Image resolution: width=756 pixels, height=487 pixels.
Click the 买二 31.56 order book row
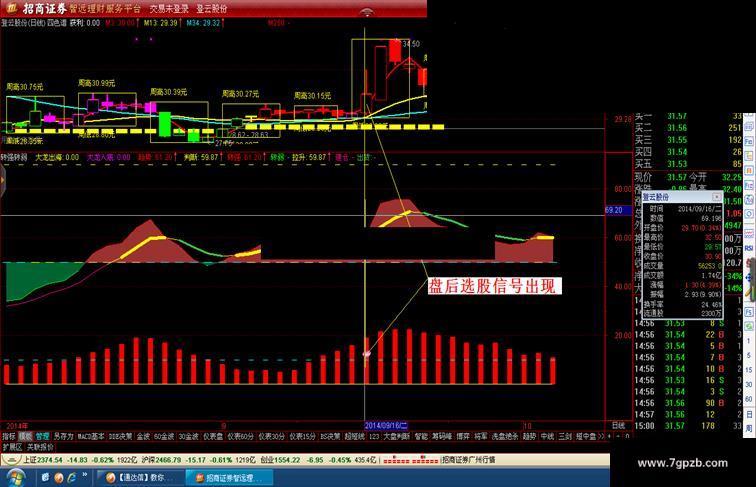688,128
